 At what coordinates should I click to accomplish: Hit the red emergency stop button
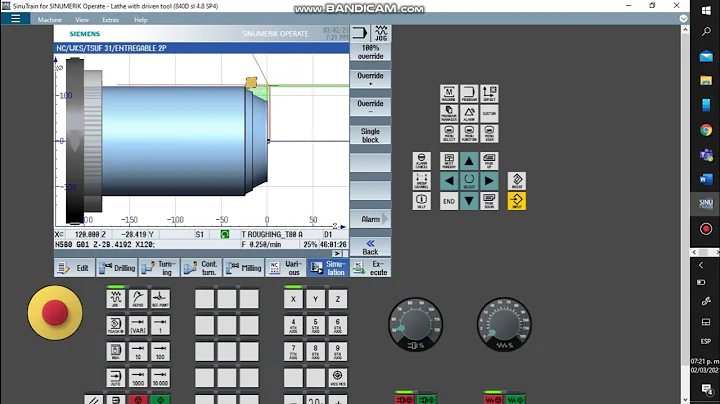click(x=55, y=313)
